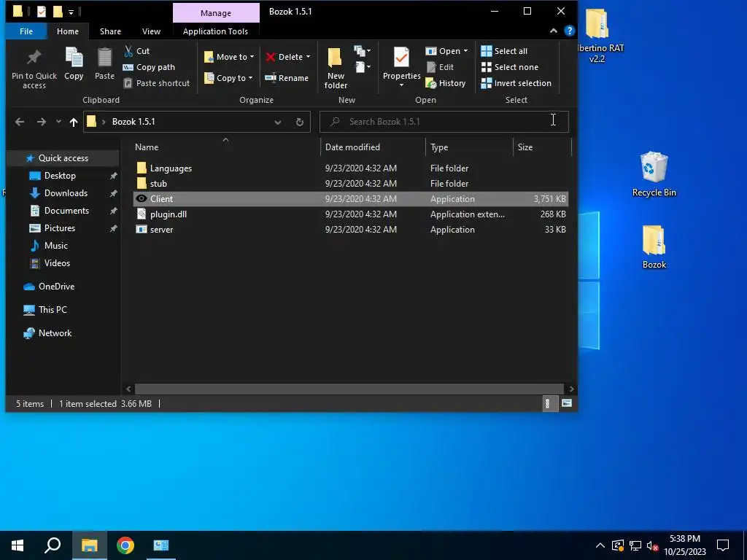This screenshot has width=747, height=560.
Task: Go up one folder level
Action: click(74, 122)
